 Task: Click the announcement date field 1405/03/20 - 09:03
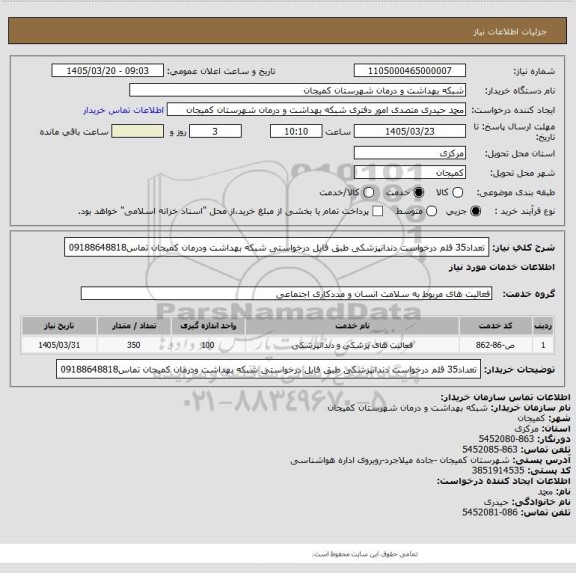pos(108,71)
